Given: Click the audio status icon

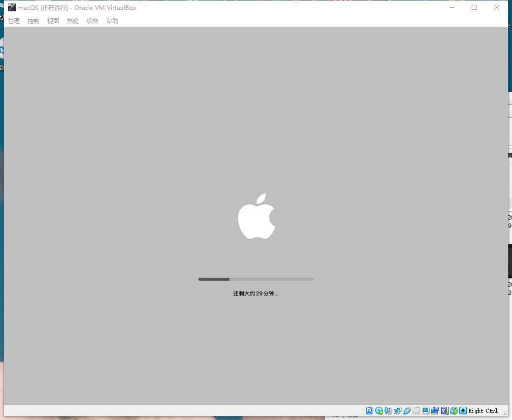Looking at the screenshot, I should pyautogui.click(x=388, y=410).
